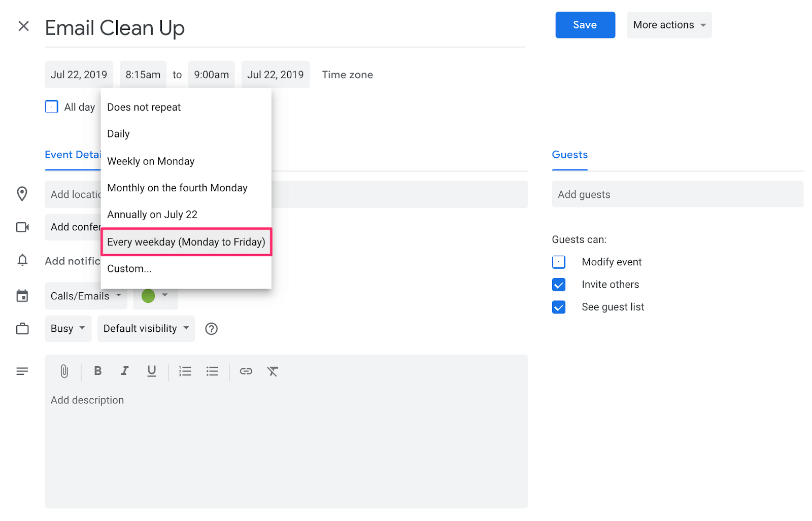This screenshot has width=812, height=521.
Task: Save the event
Action: pyautogui.click(x=585, y=25)
